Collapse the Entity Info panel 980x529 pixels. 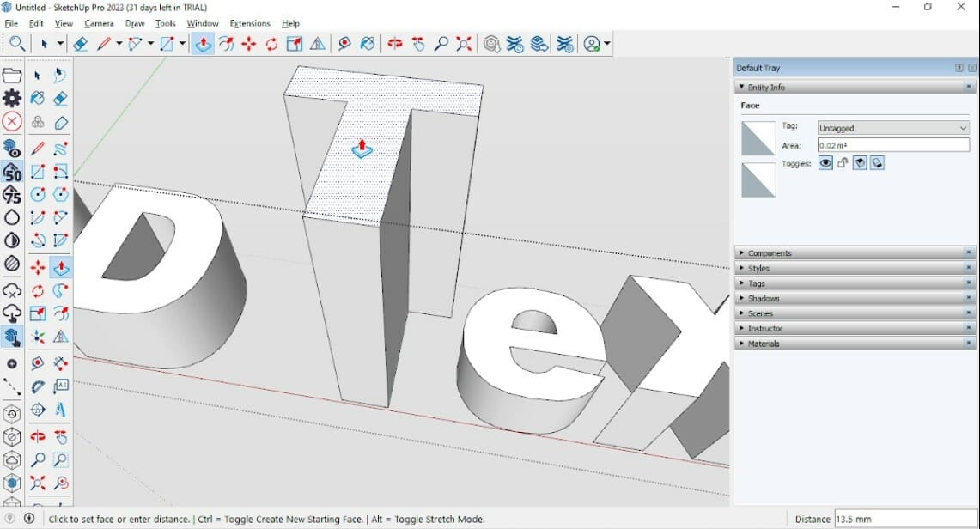(x=742, y=88)
